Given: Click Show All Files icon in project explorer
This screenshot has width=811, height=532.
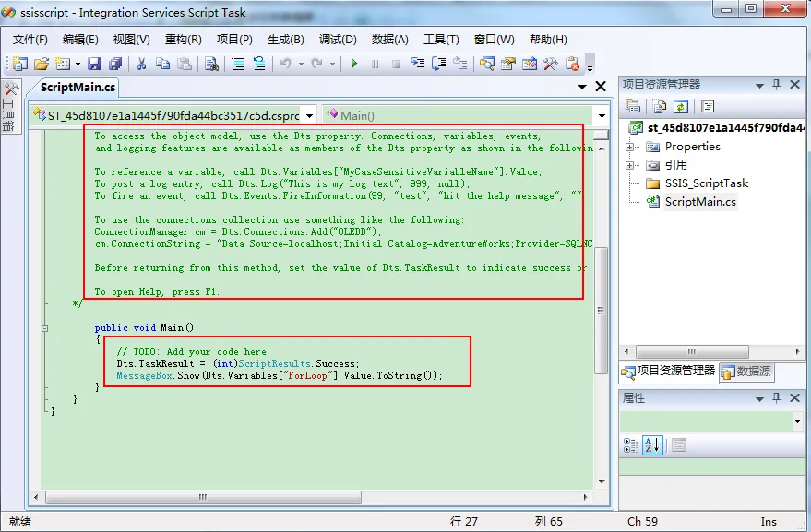Looking at the screenshot, I should 659,107.
